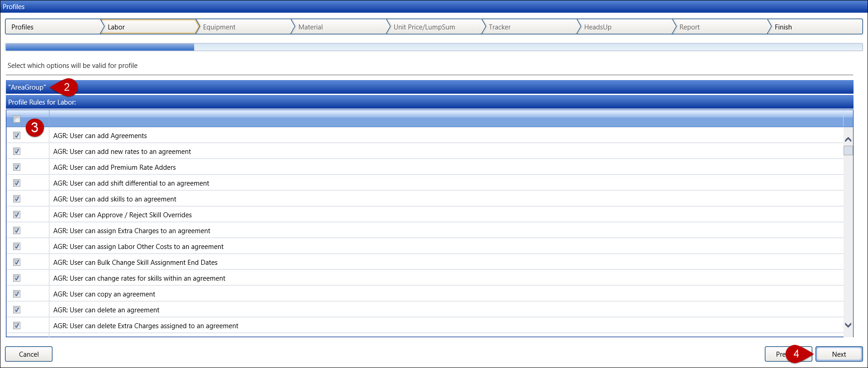The width and height of the screenshot is (868, 368).
Task: Click the Next button
Action: pyautogui.click(x=839, y=354)
